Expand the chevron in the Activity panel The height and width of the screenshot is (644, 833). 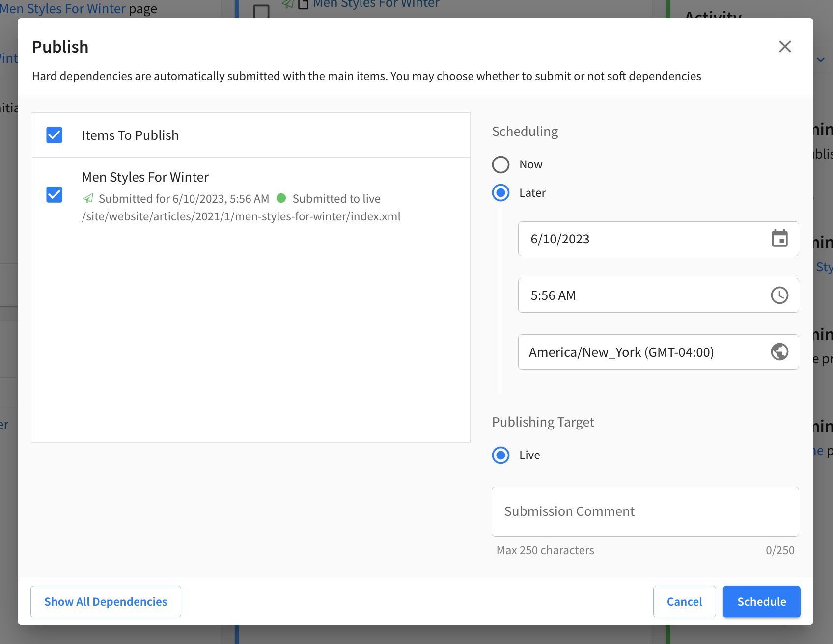pyautogui.click(x=821, y=60)
